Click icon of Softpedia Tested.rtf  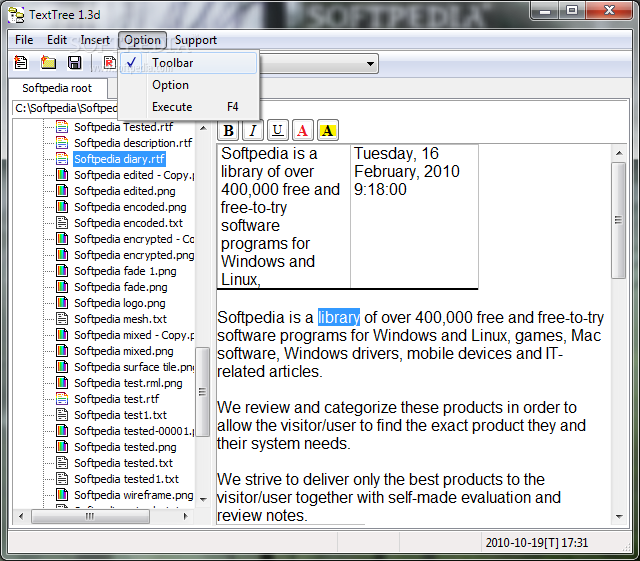[62, 127]
